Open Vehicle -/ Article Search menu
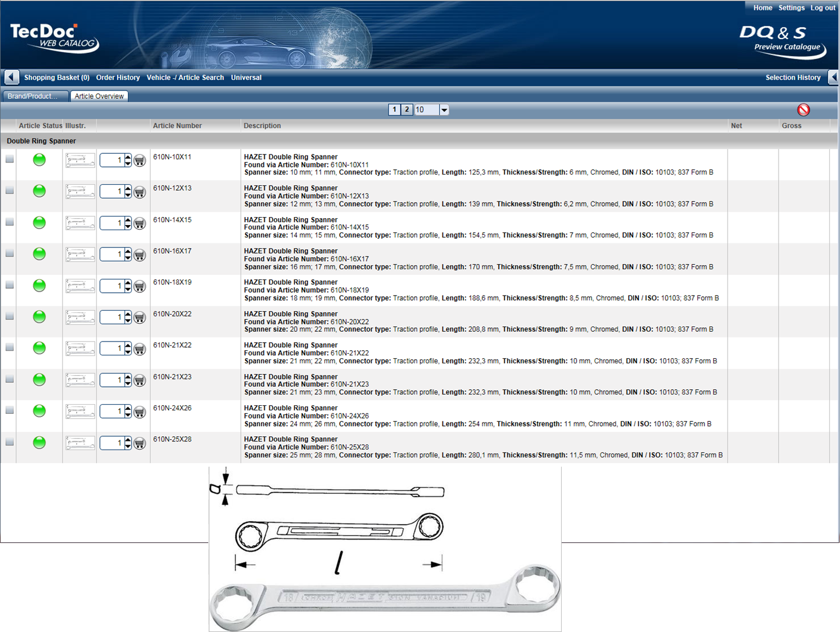840x632 pixels. pyautogui.click(x=185, y=77)
